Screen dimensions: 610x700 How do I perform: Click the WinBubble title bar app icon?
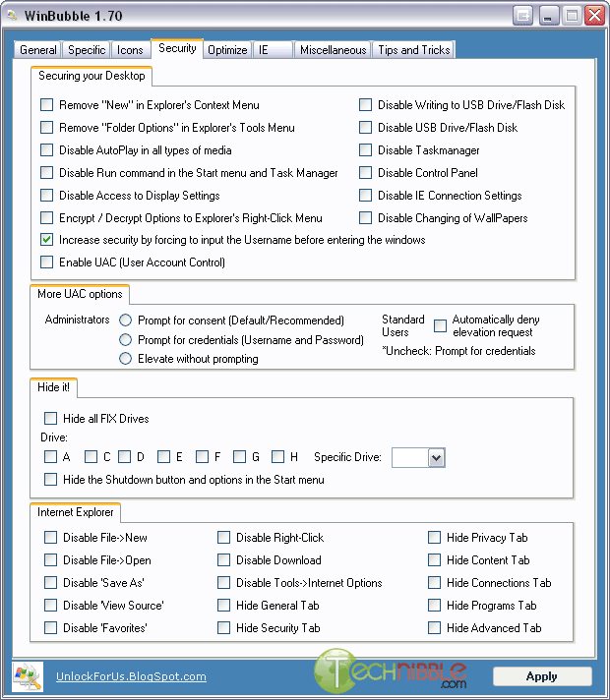pyautogui.click(x=11, y=15)
